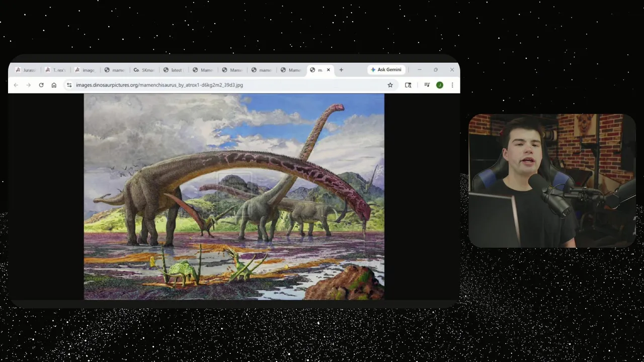
Task: Open a new tab with the plus button
Action: point(341,70)
